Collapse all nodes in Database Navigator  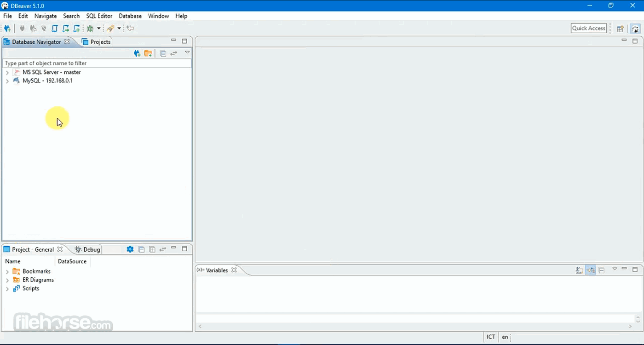tap(163, 53)
